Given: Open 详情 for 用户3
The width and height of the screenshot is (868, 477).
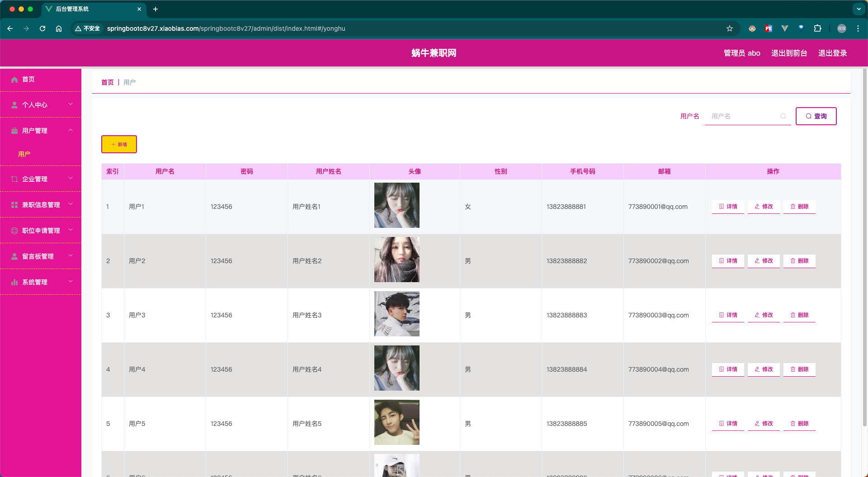Looking at the screenshot, I should pos(728,315).
